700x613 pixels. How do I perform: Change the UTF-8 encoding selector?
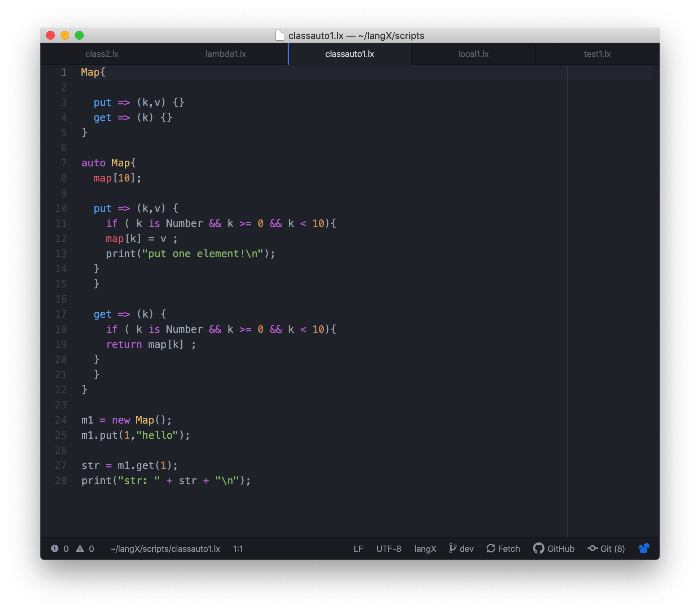click(389, 549)
